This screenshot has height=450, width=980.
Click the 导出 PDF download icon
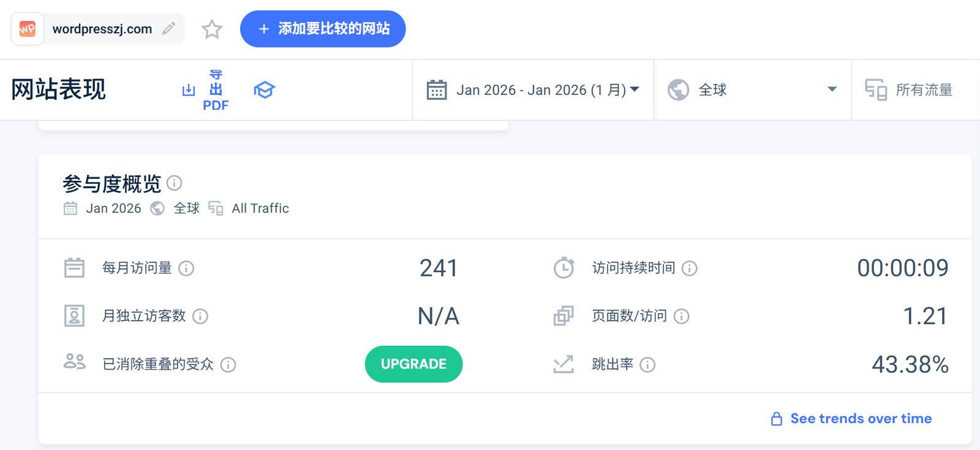189,90
